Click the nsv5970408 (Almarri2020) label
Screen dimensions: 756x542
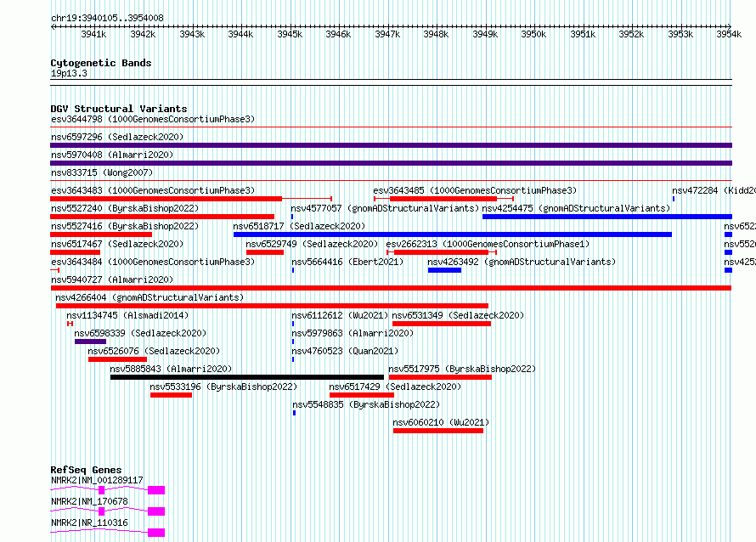pos(112,155)
